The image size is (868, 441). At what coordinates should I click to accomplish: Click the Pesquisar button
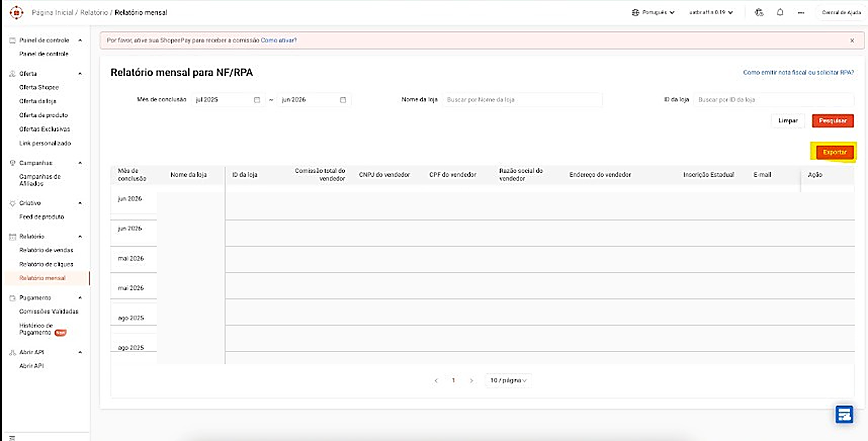coord(833,121)
